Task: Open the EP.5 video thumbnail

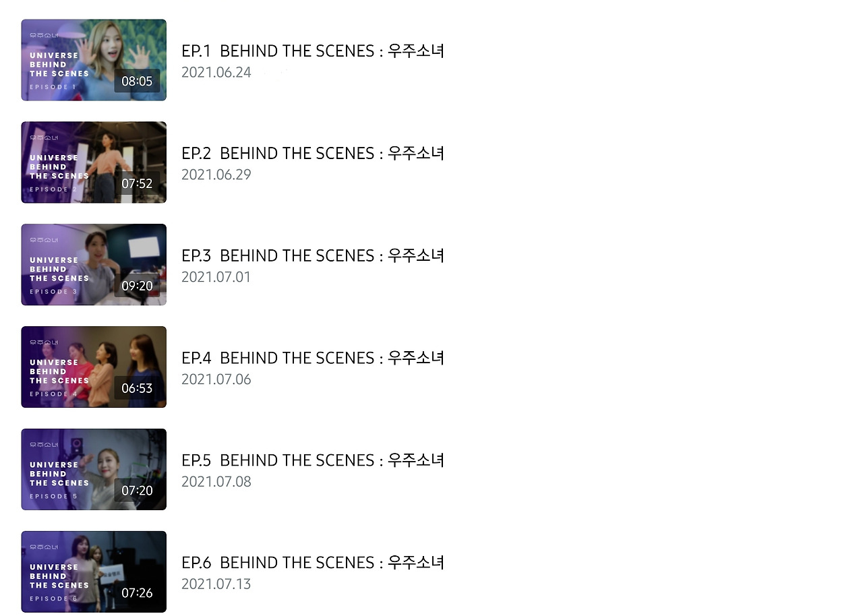Action: (94, 470)
